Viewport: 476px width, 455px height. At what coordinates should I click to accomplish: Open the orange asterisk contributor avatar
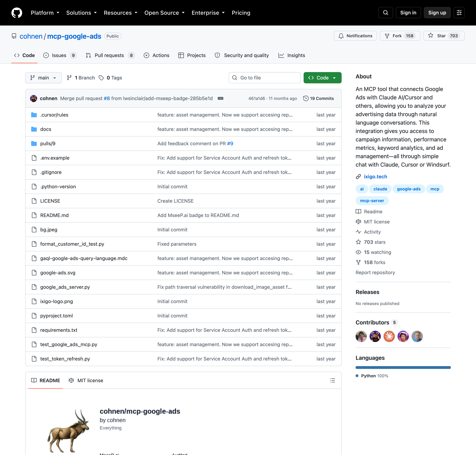[x=389, y=336]
